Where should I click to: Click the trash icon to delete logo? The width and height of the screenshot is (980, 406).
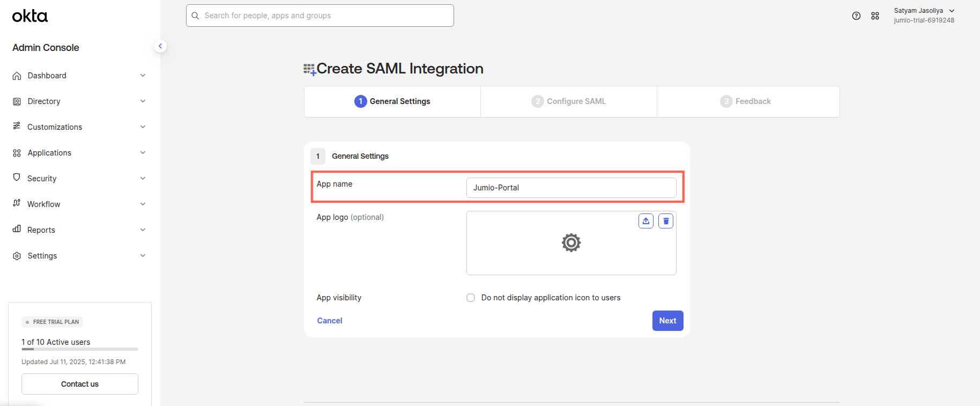(x=666, y=221)
